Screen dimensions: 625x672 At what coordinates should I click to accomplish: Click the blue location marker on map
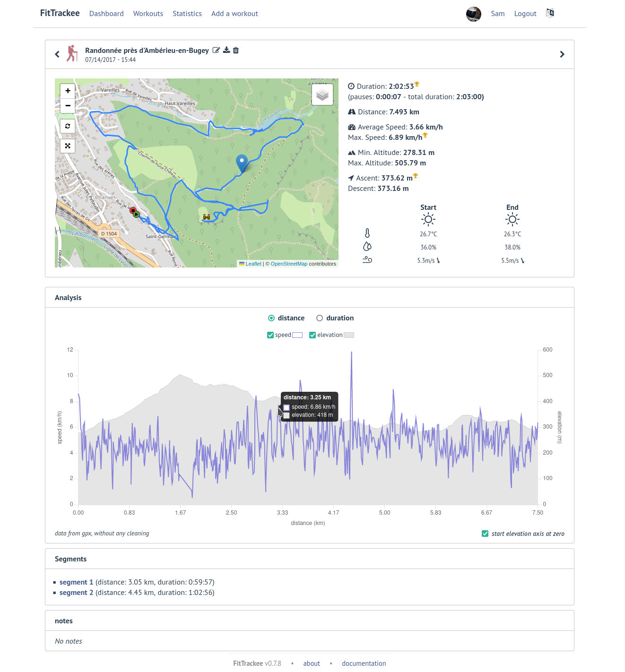[x=242, y=163]
